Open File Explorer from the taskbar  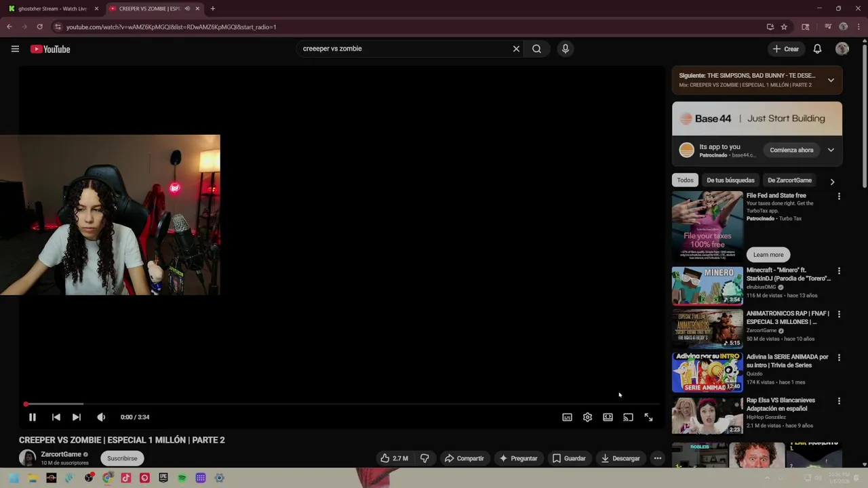pyautogui.click(x=33, y=478)
